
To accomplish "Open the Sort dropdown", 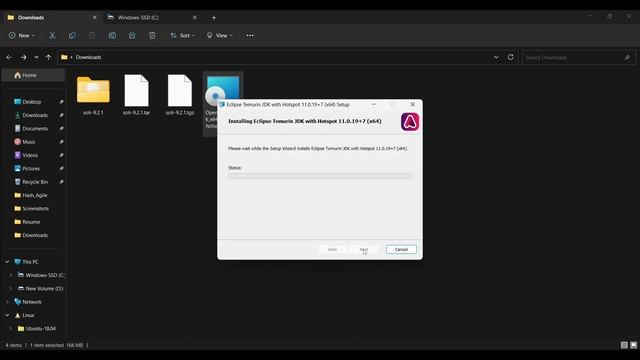I will click(182, 36).
